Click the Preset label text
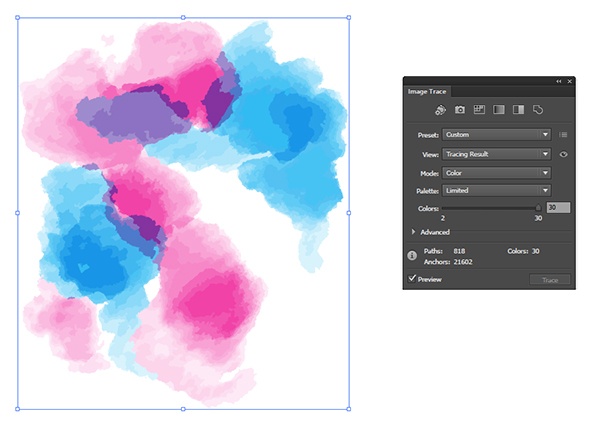The width and height of the screenshot is (600, 434). (x=429, y=135)
